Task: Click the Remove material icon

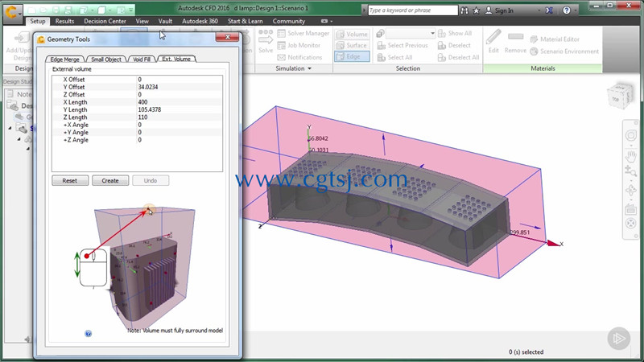Action: point(515,36)
